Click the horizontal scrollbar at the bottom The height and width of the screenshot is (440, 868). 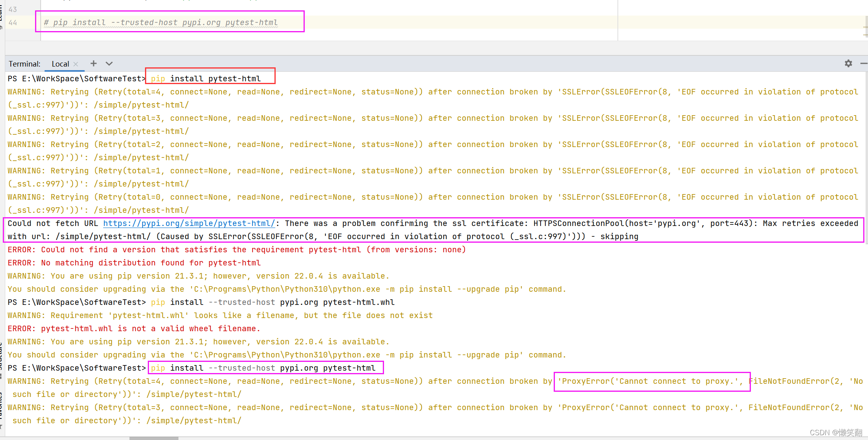click(x=155, y=438)
